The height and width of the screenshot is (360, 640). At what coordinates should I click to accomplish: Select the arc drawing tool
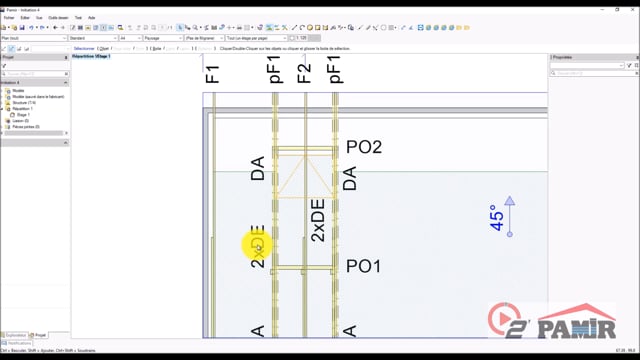[x=302, y=28]
